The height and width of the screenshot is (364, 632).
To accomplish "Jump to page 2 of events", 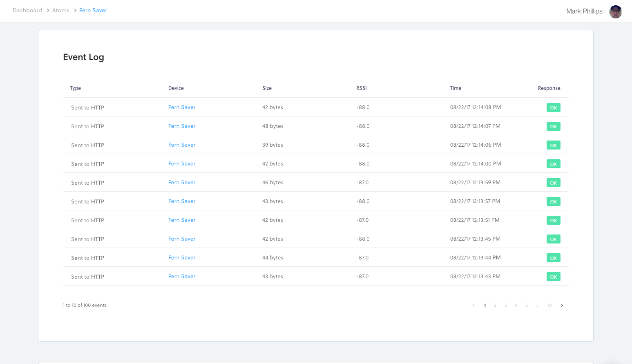I will [x=495, y=306].
